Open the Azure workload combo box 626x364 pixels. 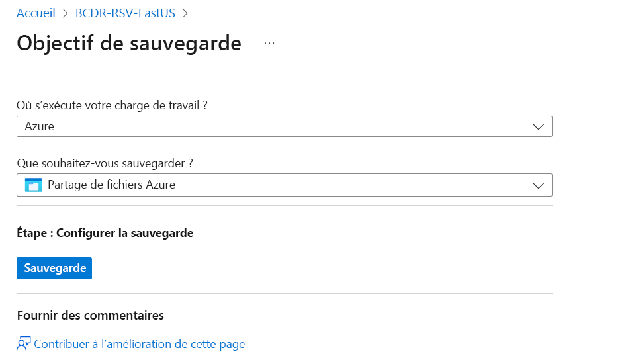tap(284, 126)
